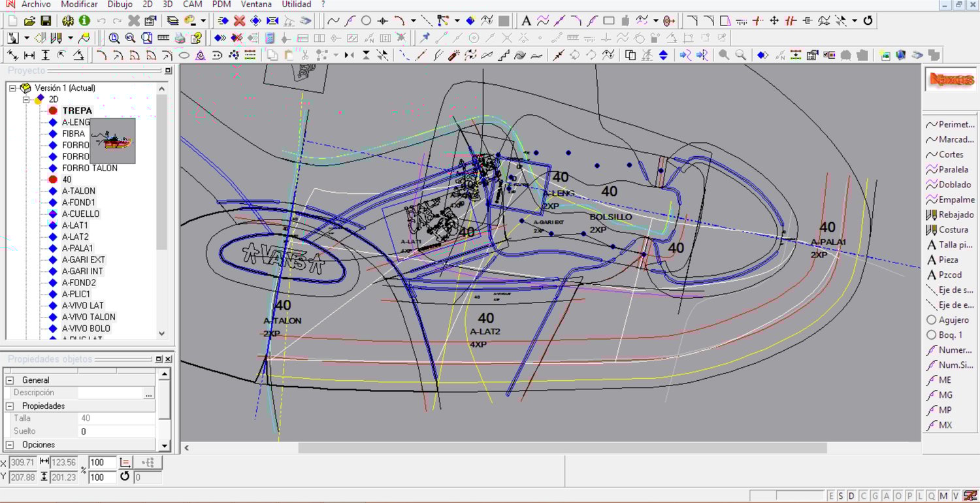Select the Agujero line type
The width and height of the screenshot is (980, 503).
948,320
